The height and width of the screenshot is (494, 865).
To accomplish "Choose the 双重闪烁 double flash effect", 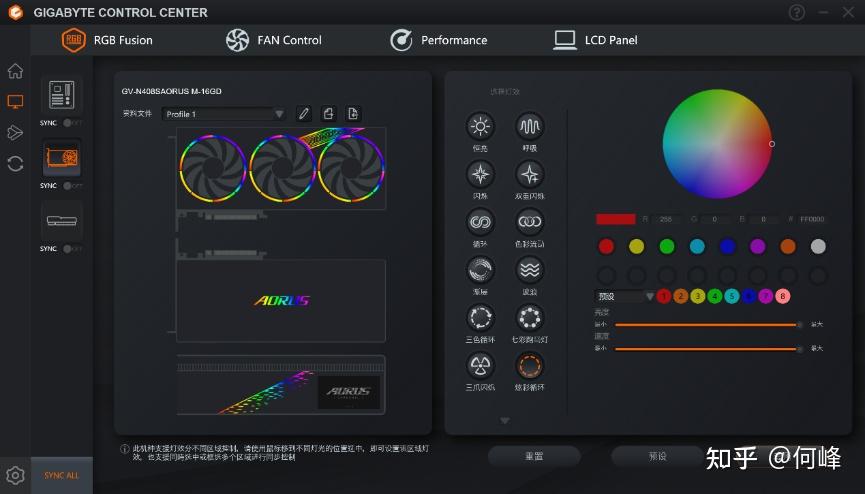I will pyautogui.click(x=530, y=174).
